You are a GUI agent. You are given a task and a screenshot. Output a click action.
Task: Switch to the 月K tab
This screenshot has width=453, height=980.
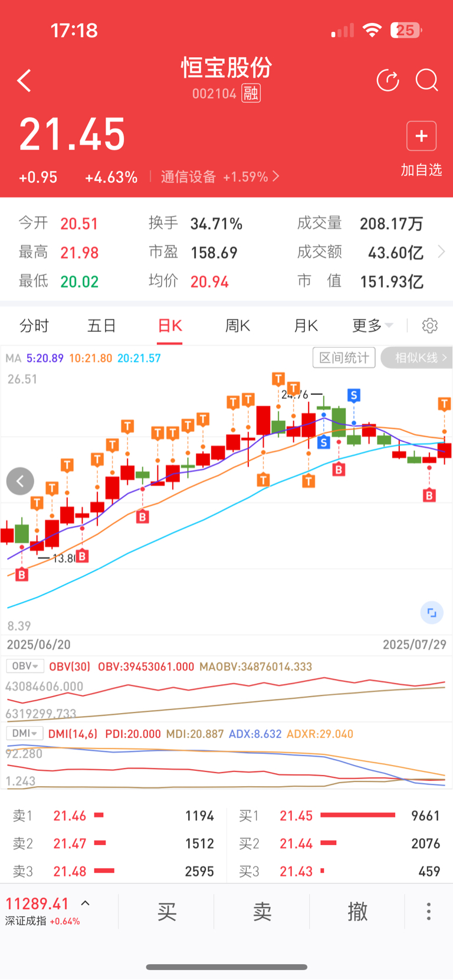(x=306, y=325)
